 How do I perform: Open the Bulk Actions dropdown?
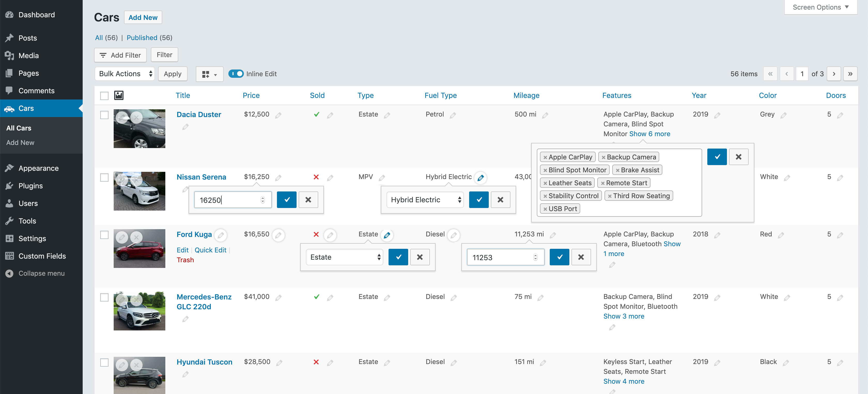pos(125,73)
